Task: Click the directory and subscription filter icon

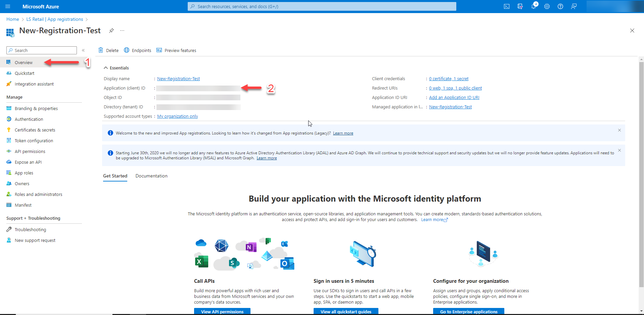Action: (520, 6)
